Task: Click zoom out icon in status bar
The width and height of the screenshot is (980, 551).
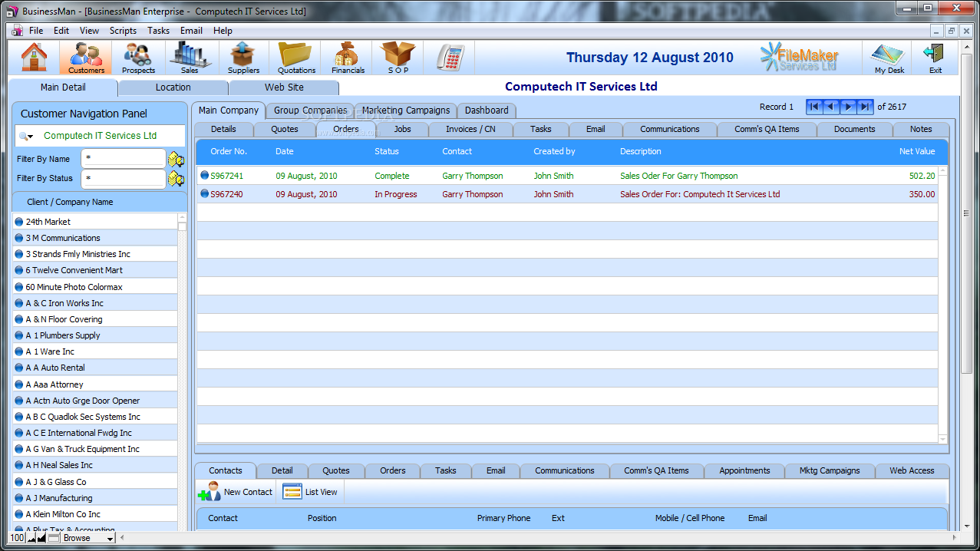Action: click(32, 538)
